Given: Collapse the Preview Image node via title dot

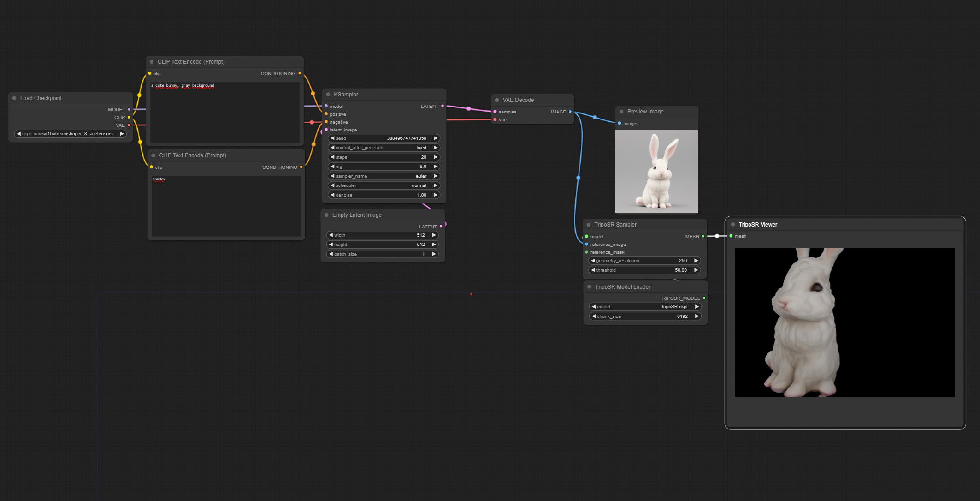Looking at the screenshot, I should [x=621, y=112].
